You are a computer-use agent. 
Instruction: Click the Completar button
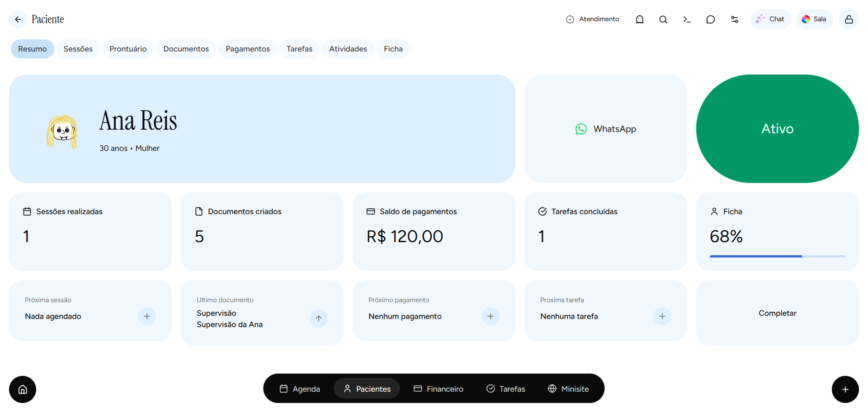778,313
